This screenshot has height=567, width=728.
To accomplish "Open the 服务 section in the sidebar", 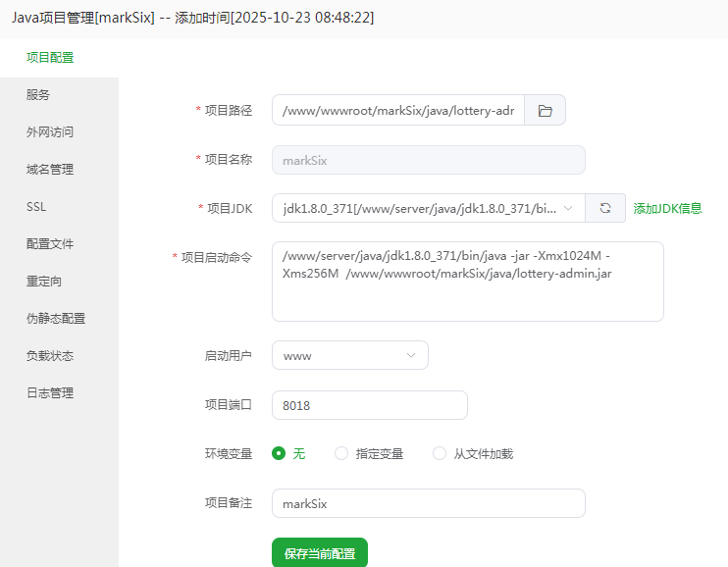I will click(38, 95).
